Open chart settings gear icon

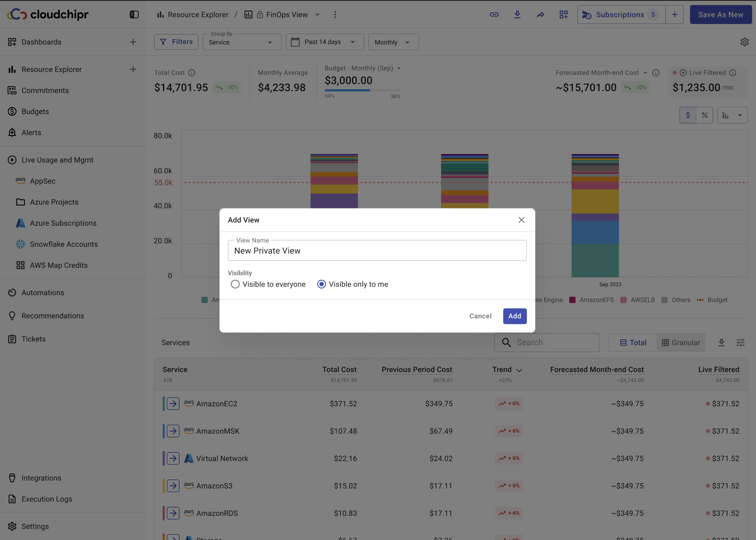tap(744, 42)
